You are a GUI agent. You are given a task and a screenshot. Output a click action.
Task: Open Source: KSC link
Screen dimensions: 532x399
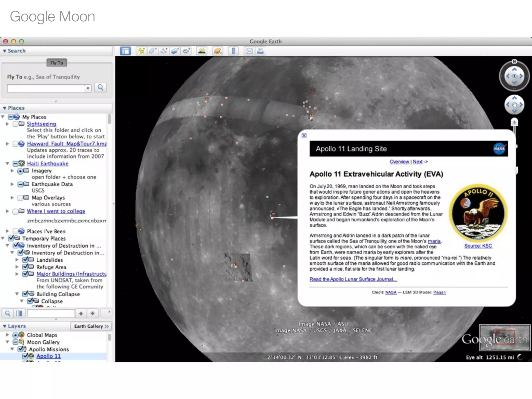(478, 246)
